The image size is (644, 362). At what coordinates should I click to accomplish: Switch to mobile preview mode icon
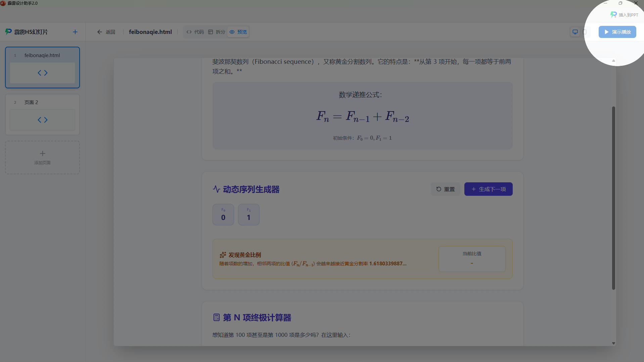(x=585, y=32)
